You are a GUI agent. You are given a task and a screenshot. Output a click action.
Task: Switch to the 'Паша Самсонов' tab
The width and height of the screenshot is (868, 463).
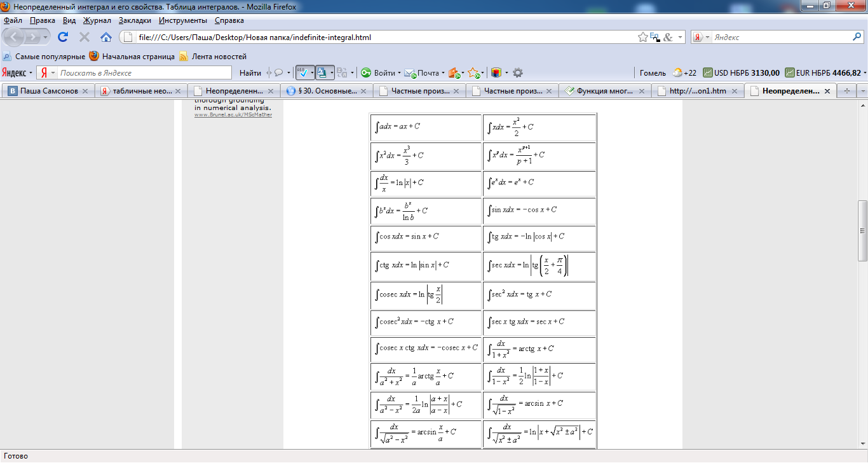[x=49, y=91]
